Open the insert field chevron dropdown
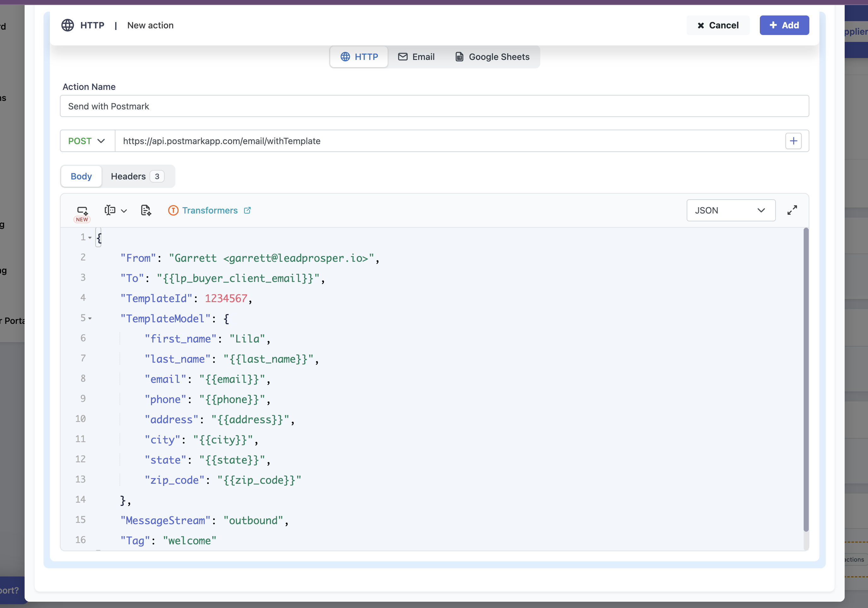The image size is (868, 608). pyautogui.click(x=124, y=211)
